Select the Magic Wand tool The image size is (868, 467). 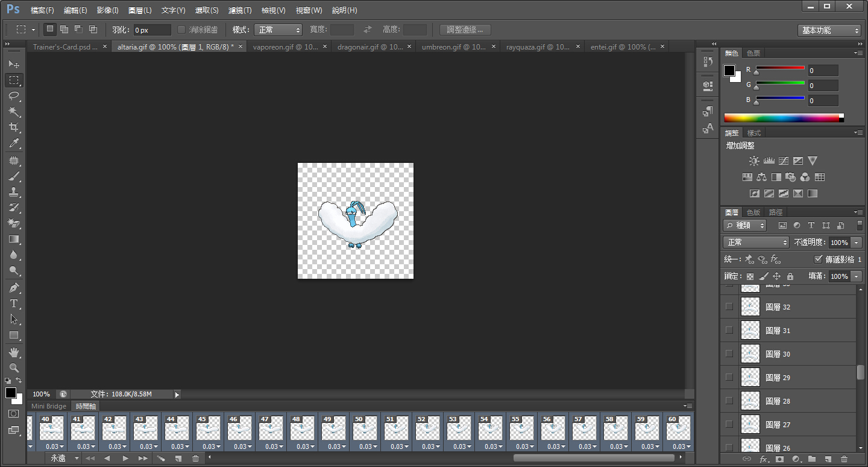coord(14,112)
